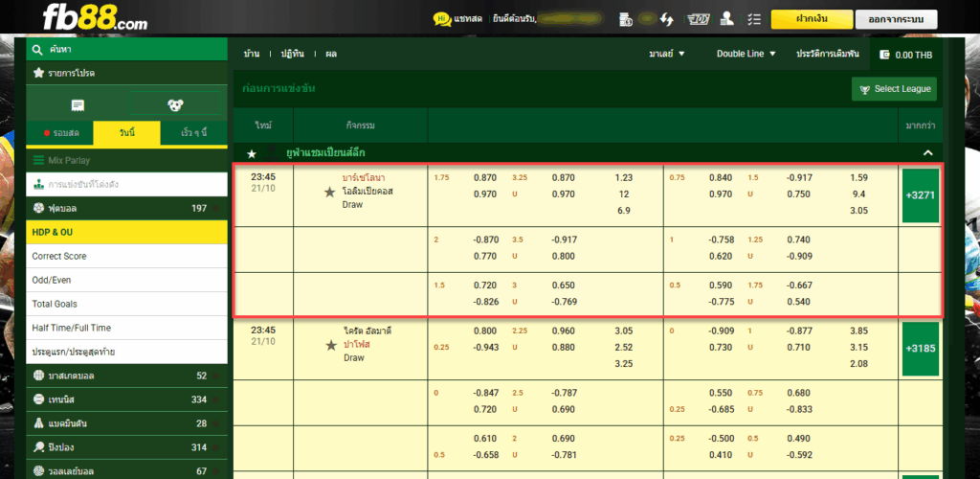Open the ผล results menu item
Image resolution: width=980 pixels, height=479 pixels.
click(x=330, y=55)
